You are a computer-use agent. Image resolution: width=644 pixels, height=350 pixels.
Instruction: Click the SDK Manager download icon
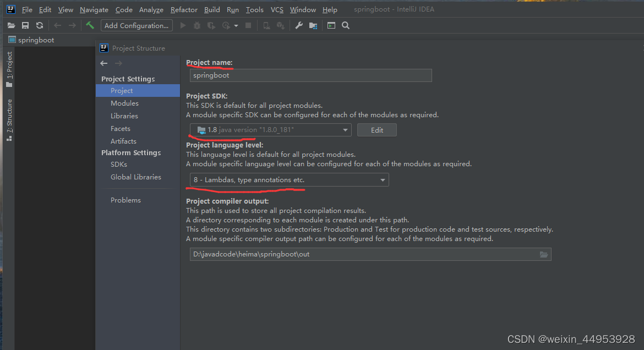(x=281, y=25)
